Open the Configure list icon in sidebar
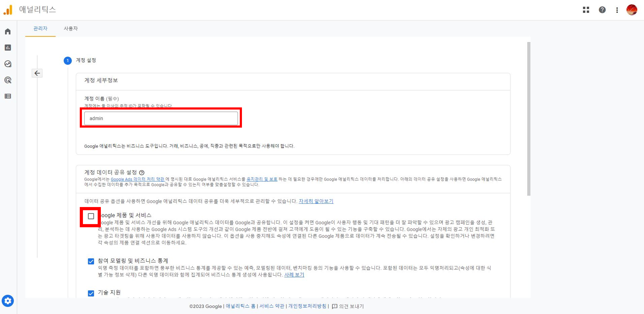The width and height of the screenshot is (644, 314). (x=8, y=96)
